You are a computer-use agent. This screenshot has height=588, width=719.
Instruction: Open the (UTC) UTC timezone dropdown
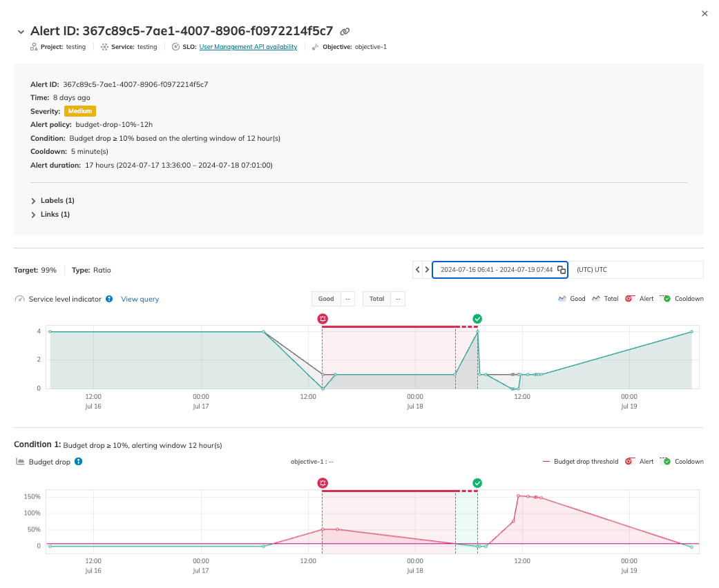636,269
